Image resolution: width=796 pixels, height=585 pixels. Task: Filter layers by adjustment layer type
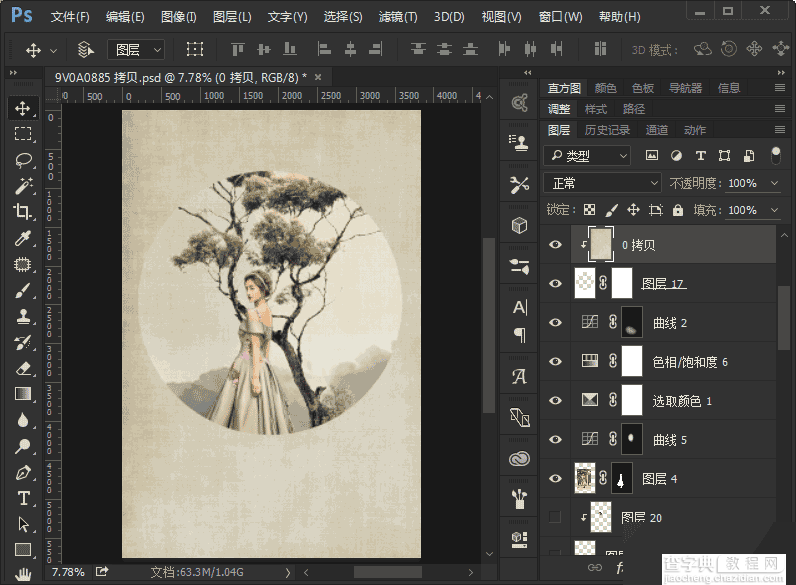(x=676, y=155)
